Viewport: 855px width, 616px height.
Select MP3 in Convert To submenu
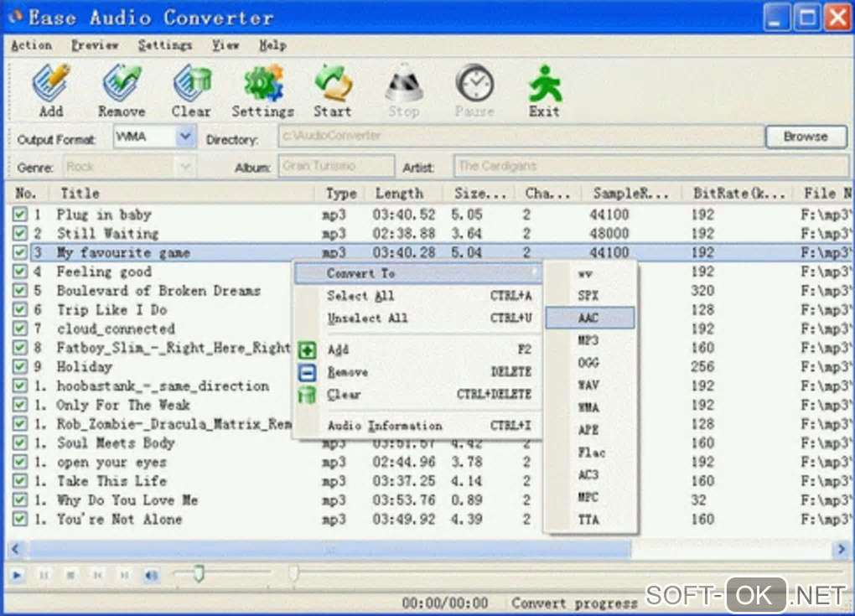coord(590,340)
